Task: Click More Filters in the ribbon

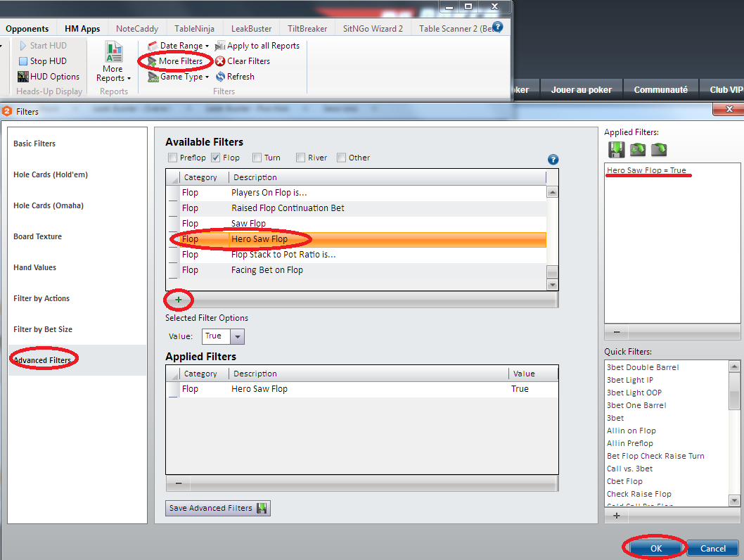Action: pos(175,61)
